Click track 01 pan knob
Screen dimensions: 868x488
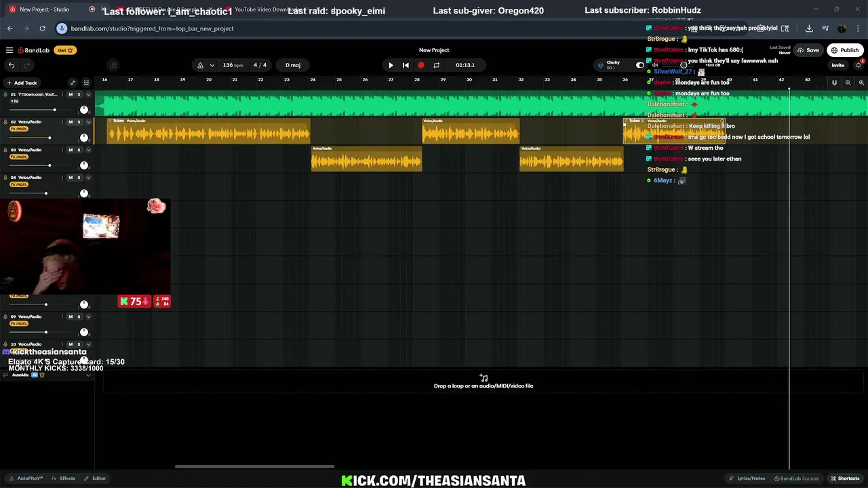(x=84, y=110)
